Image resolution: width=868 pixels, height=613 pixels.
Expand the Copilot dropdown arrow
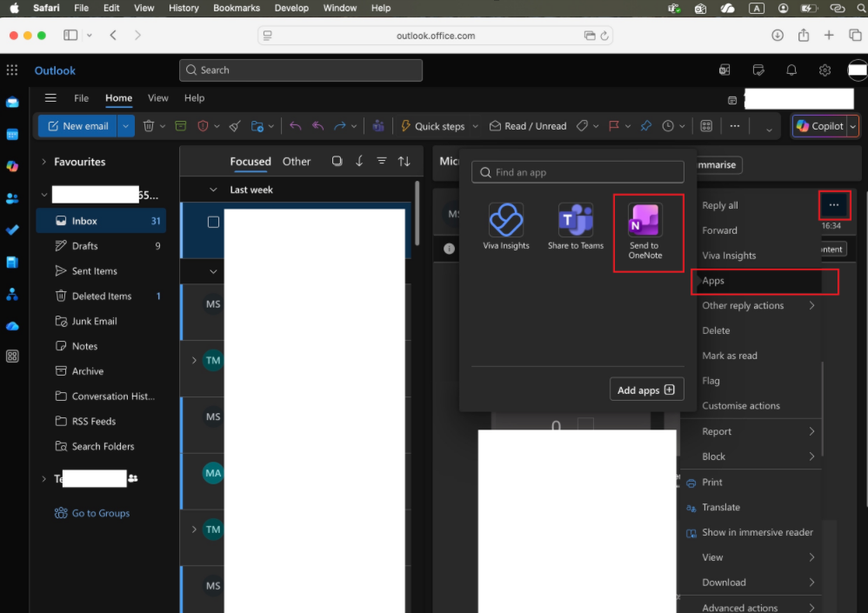(853, 126)
